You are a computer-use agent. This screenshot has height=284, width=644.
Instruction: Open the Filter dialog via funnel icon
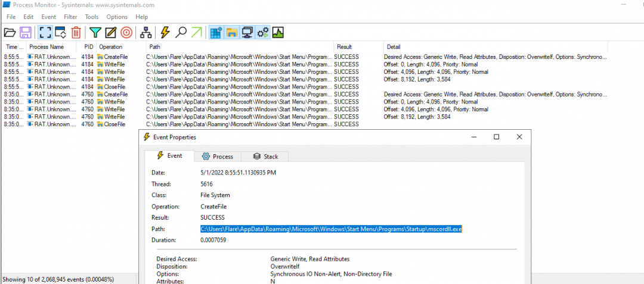tap(95, 32)
